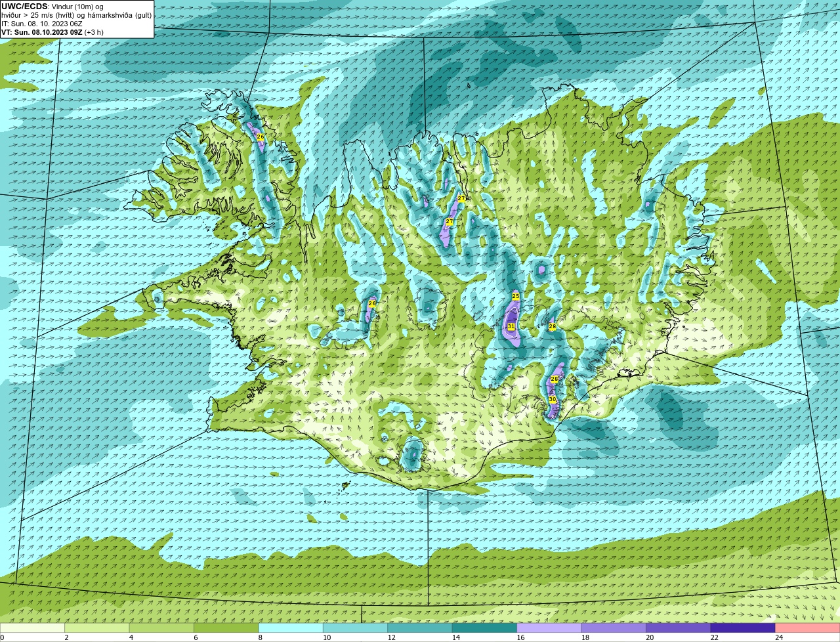This screenshot has height=642, width=840.
Task: Click the gust label 28 directly above the 30 label
Action: pos(554,379)
